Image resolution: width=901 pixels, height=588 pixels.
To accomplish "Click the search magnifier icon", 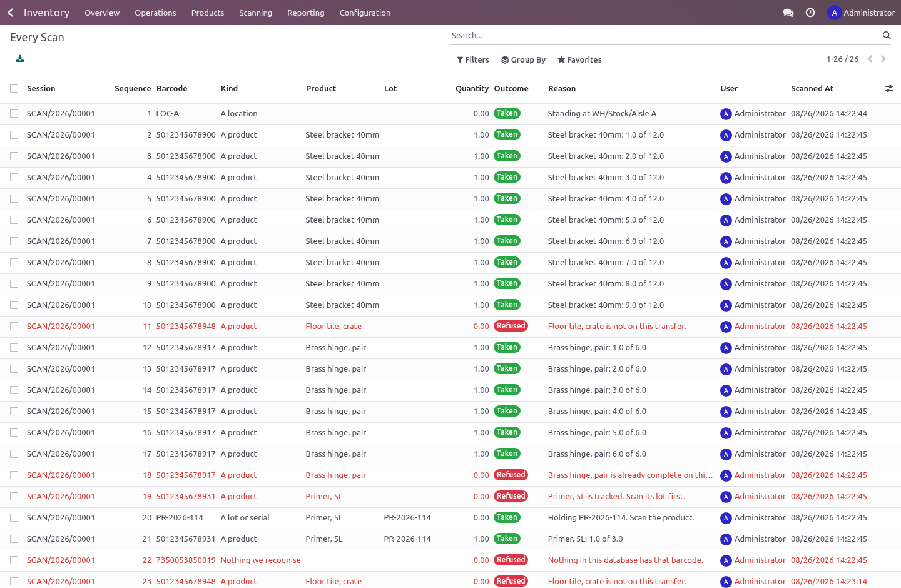I will point(887,36).
